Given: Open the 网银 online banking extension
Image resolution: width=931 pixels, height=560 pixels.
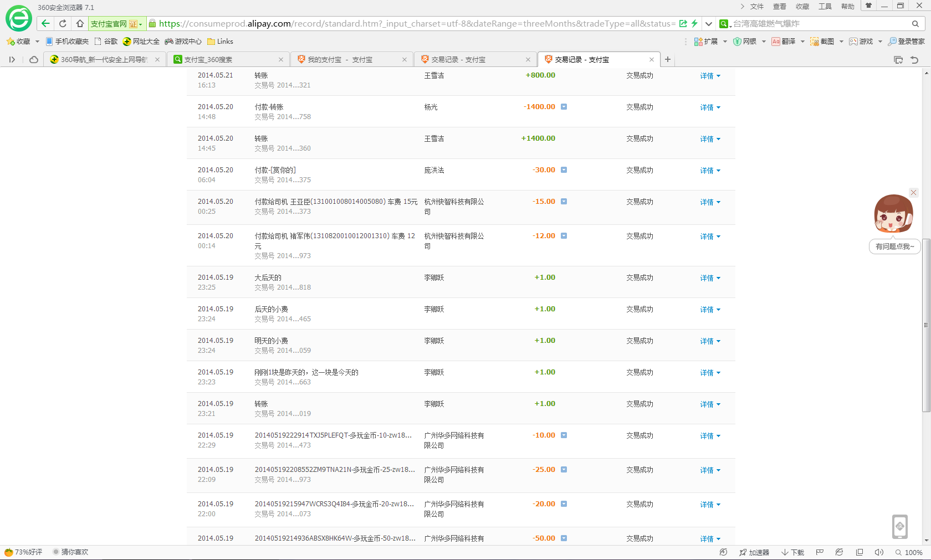Looking at the screenshot, I should (745, 42).
